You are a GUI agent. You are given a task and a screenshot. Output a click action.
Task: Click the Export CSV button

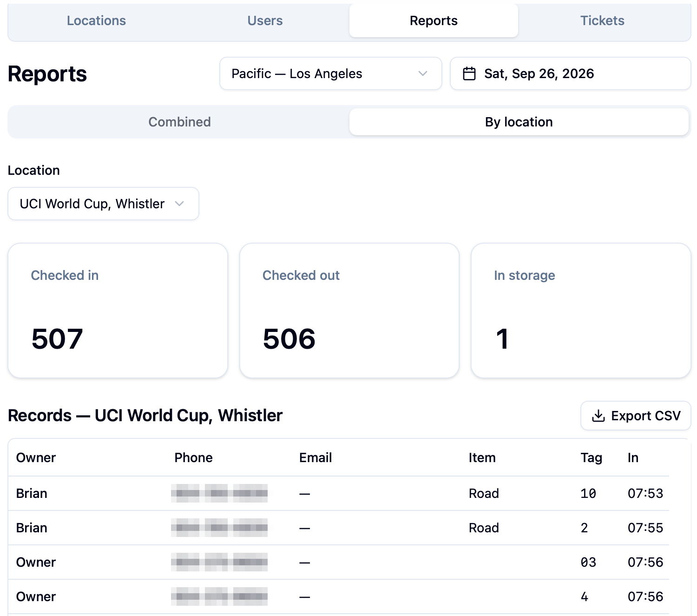[636, 416]
